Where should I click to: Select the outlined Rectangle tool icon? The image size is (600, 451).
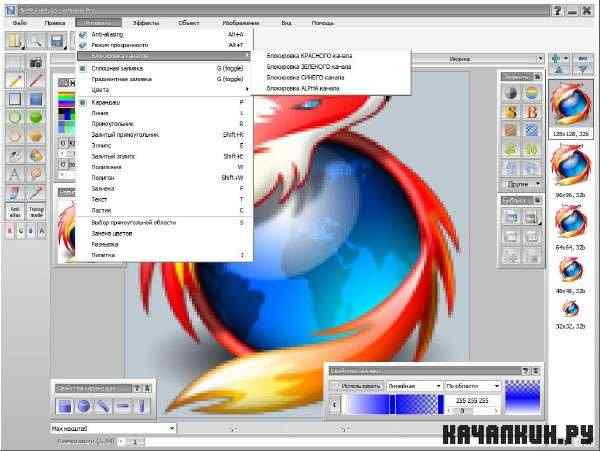pos(15,99)
